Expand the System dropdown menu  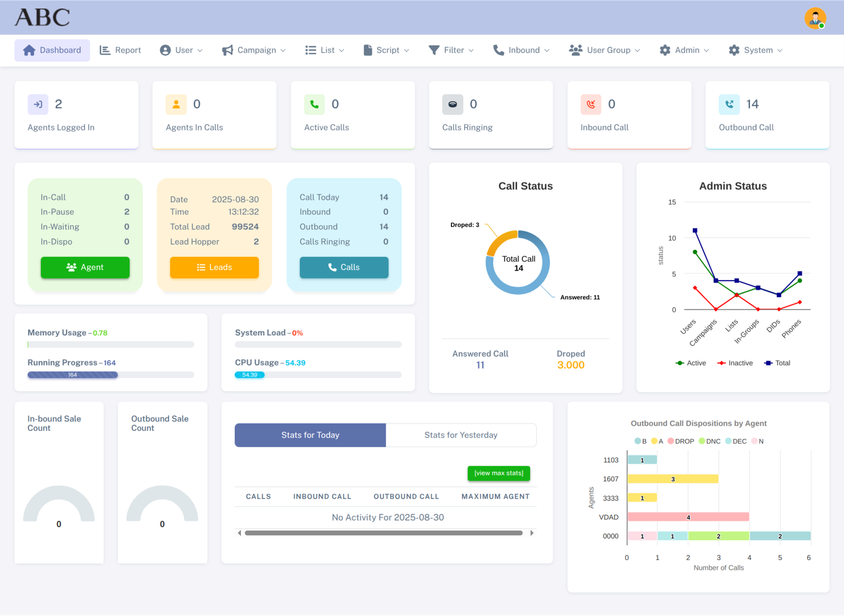click(x=756, y=50)
